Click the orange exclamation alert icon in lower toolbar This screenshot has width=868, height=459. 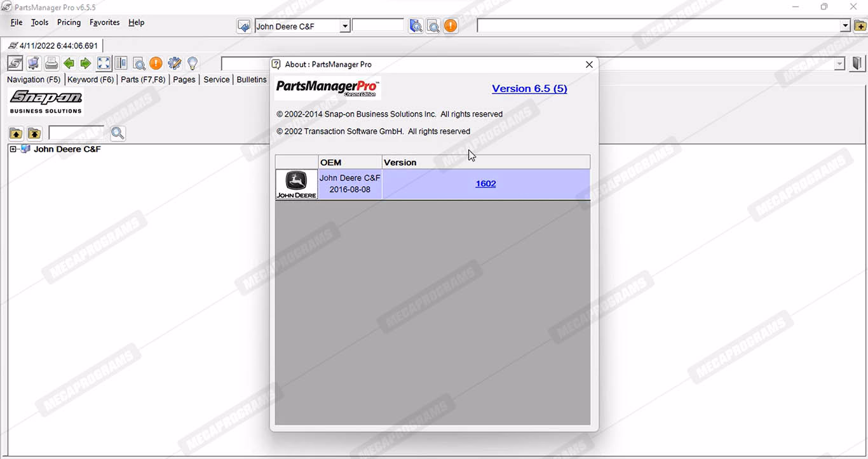point(156,63)
